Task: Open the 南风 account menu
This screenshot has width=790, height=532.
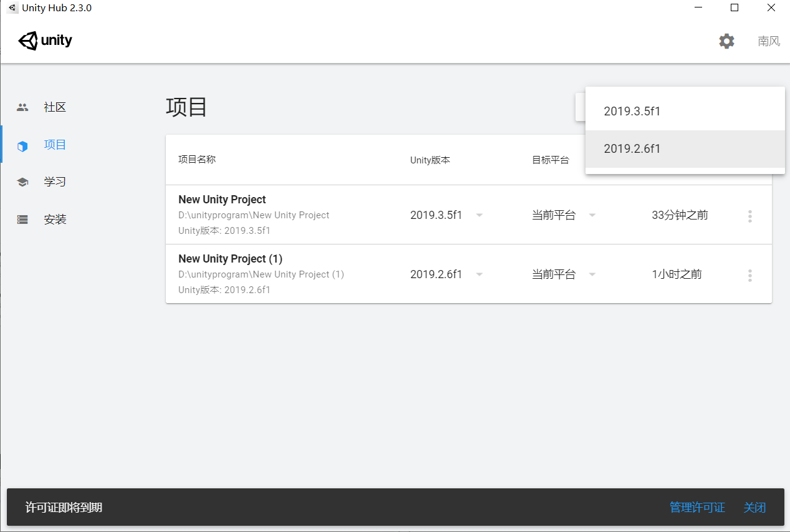Action: [x=768, y=41]
